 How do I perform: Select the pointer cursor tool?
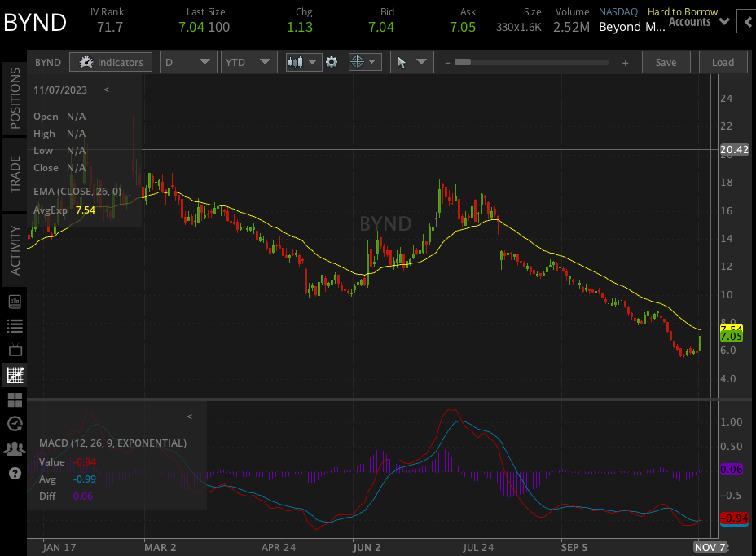pos(402,62)
